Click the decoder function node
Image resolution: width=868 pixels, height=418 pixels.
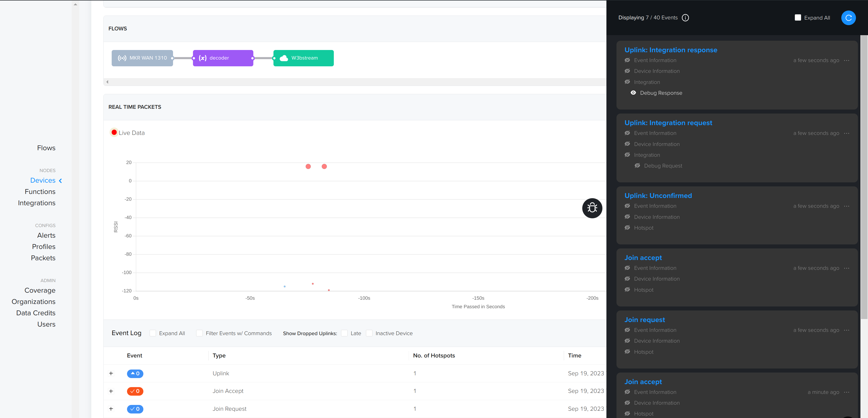click(x=223, y=58)
